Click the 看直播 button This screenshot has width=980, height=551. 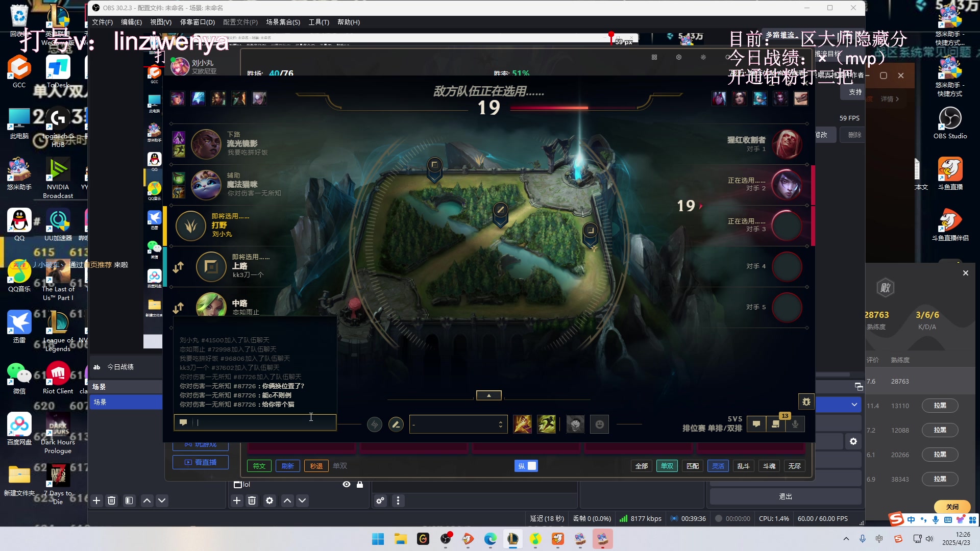pos(201,462)
